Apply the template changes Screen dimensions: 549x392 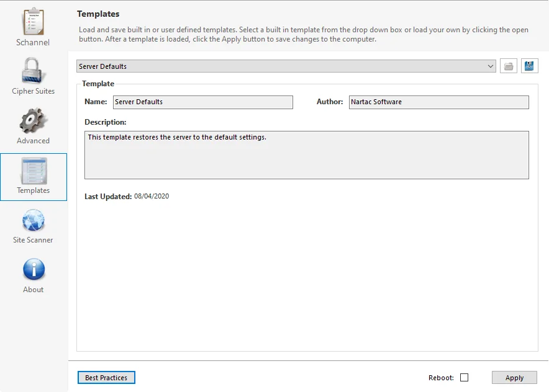[x=514, y=377]
